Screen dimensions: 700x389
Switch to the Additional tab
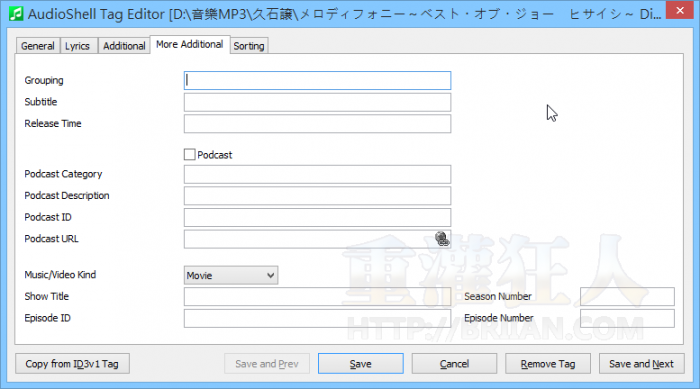point(124,46)
